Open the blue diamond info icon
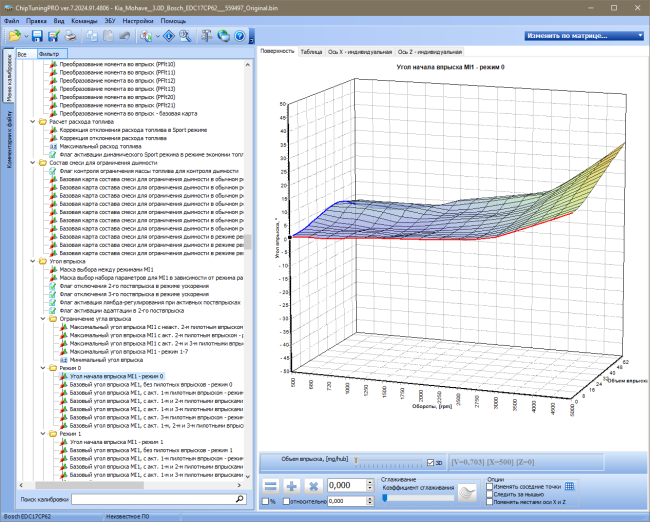 169,36
